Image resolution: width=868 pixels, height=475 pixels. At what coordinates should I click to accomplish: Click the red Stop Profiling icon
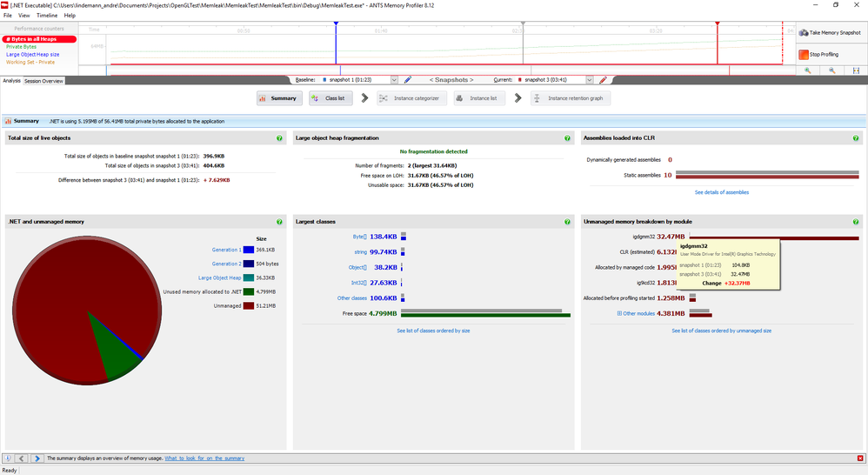pos(804,54)
